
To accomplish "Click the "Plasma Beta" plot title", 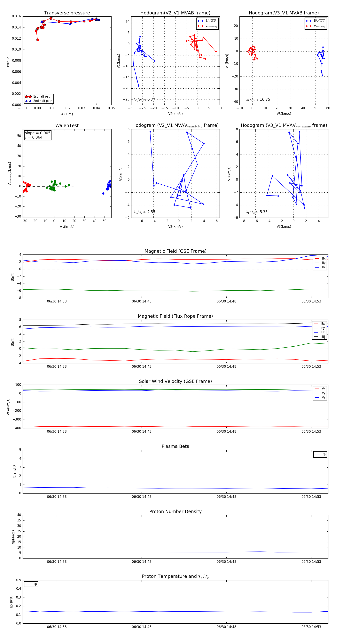I will (175, 447).
